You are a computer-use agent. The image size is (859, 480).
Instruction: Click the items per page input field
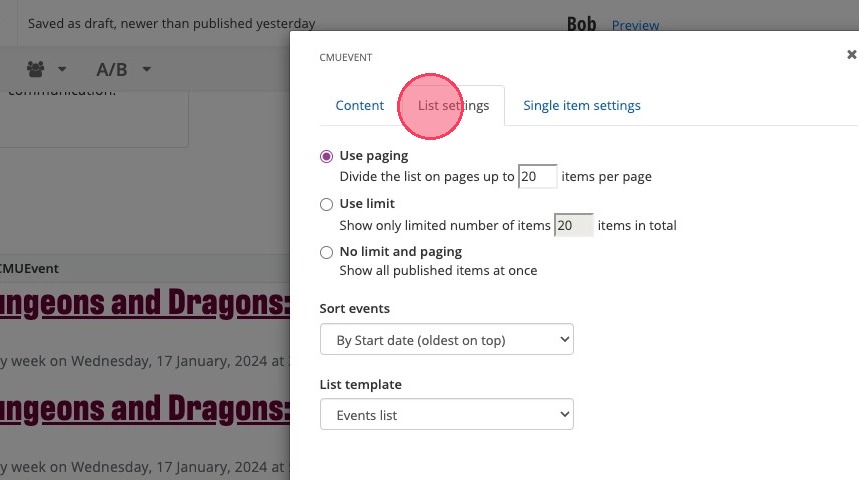[x=537, y=177]
